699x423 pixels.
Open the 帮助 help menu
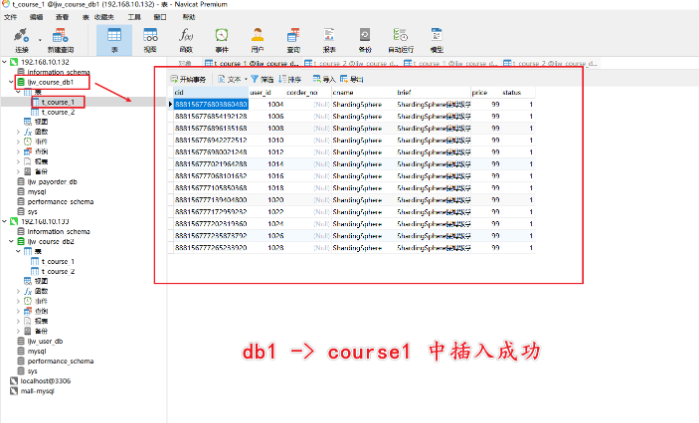189,17
